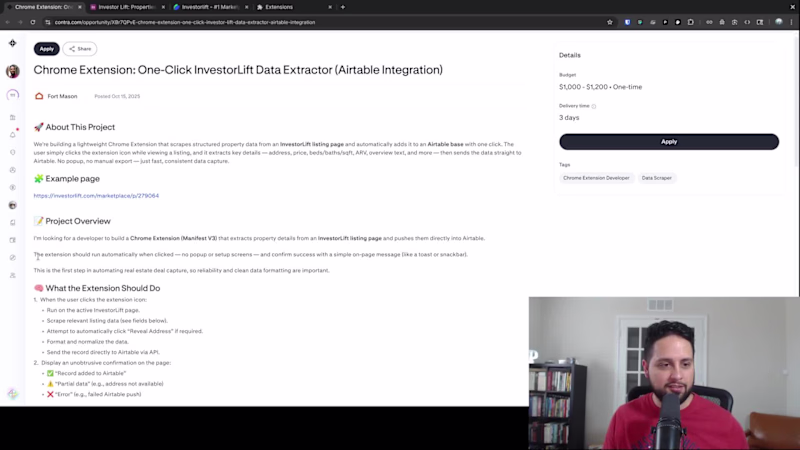Close the Extensions tab
The image size is (800, 450).
330,7
